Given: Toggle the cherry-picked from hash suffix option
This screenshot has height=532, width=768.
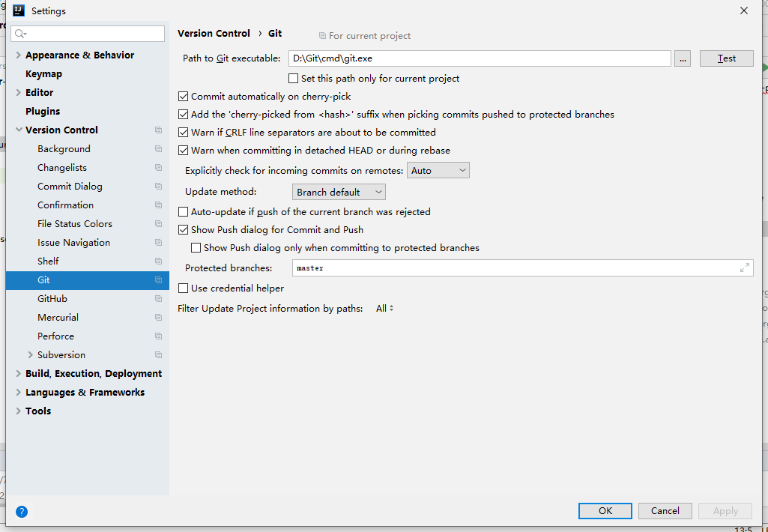Looking at the screenshot, I should point(183,115).
